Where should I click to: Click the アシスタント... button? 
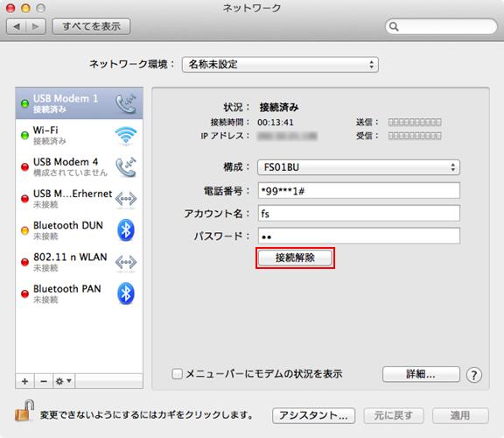pyautogui.click(x=313, y=415)
